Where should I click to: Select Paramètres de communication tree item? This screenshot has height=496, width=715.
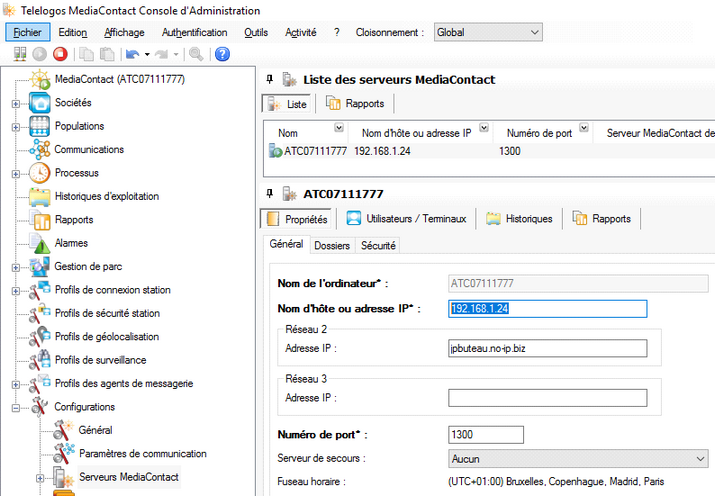point(143,454)
